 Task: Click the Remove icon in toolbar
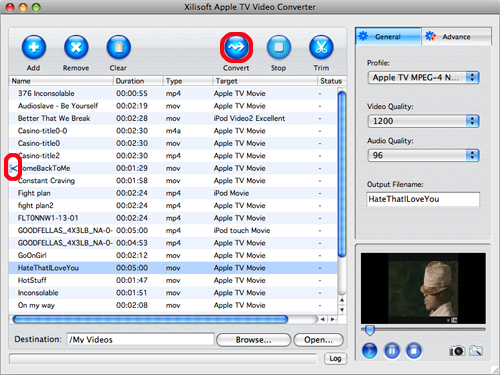click(x=76, y=47)
